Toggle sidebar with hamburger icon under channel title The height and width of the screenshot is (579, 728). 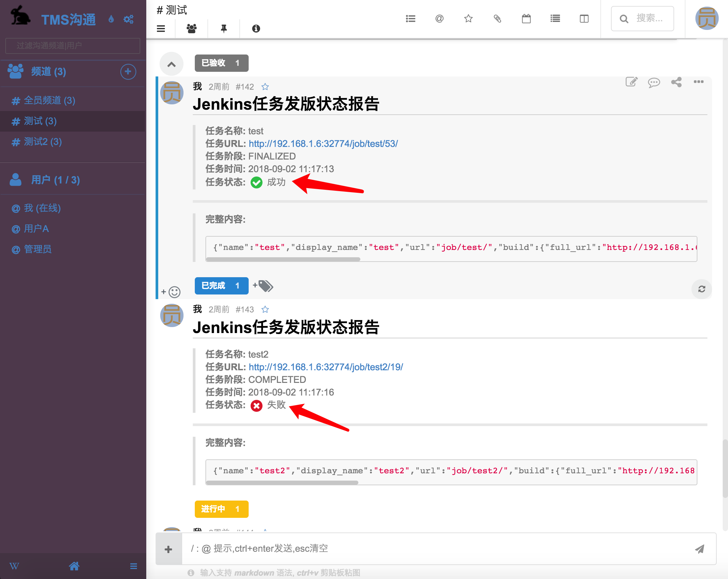[x=161, y=29]
